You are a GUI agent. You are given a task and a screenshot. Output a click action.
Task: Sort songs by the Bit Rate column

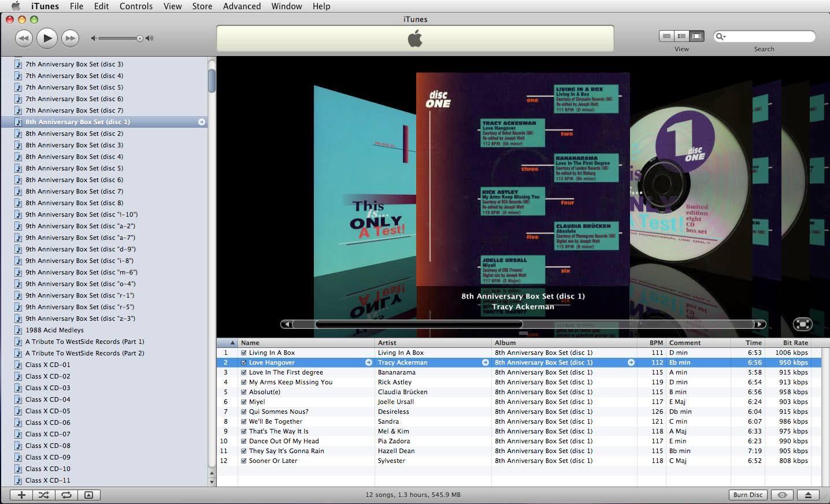(795, 343)
